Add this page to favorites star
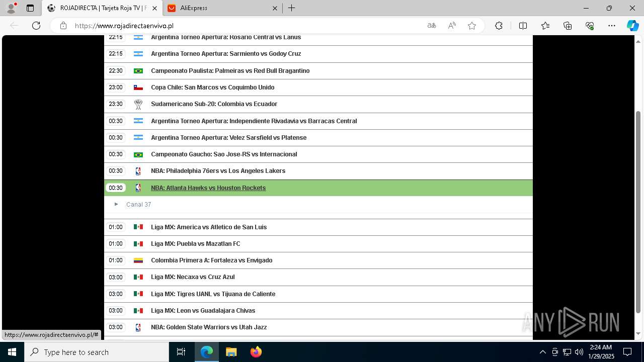Viewport: 644px width, 362px height. tap(472, 26)
